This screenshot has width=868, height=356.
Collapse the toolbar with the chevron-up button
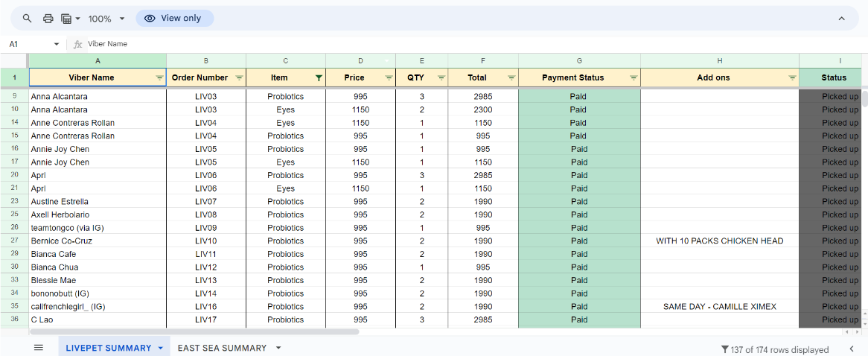click(x=842, y=19)
